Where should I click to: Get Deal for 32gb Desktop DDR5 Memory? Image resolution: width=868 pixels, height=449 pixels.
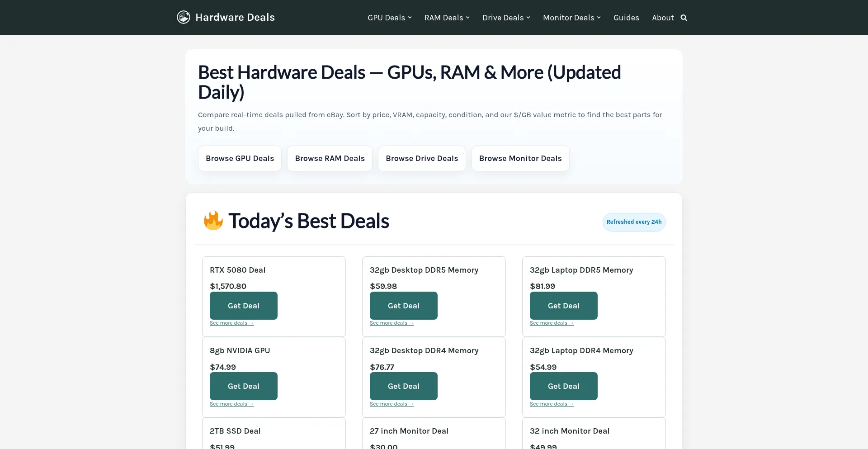tap(403, 306)
